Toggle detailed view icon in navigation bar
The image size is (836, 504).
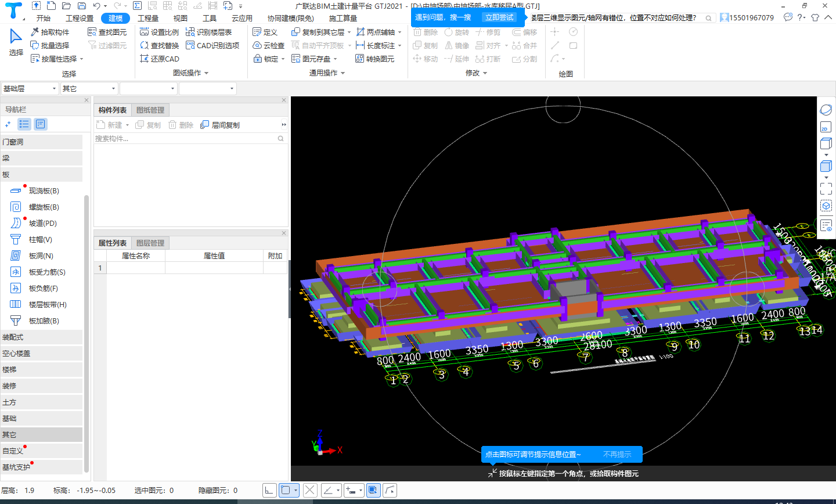[x=40, y=124]
